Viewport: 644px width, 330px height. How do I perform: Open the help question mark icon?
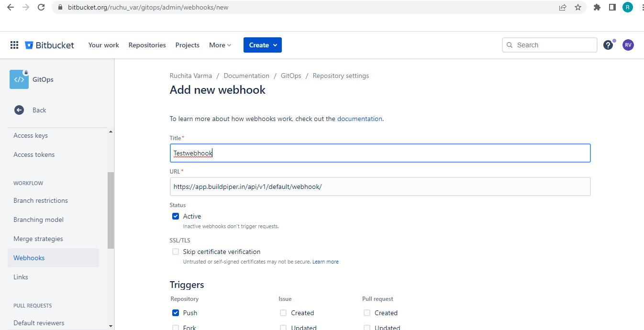(x=608, y=45)
